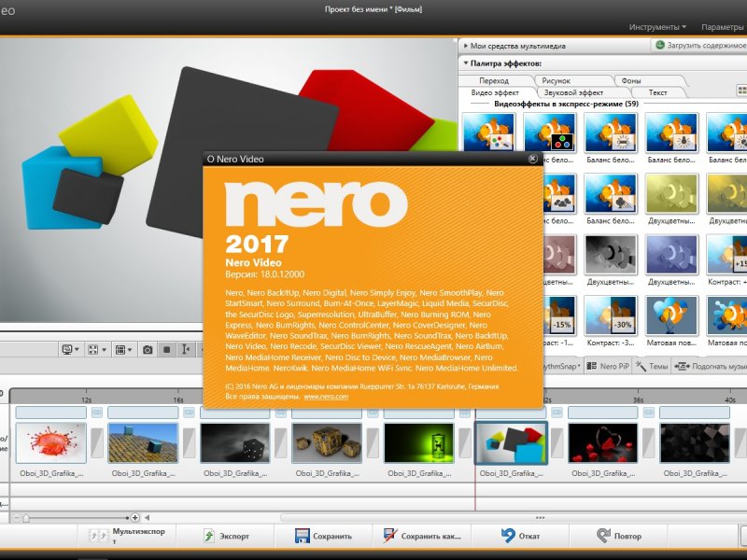Open the Темы tool
Image resolution: width=747 pixels, height=560 pixels.
pyautogui.click(x=653, y=366)
